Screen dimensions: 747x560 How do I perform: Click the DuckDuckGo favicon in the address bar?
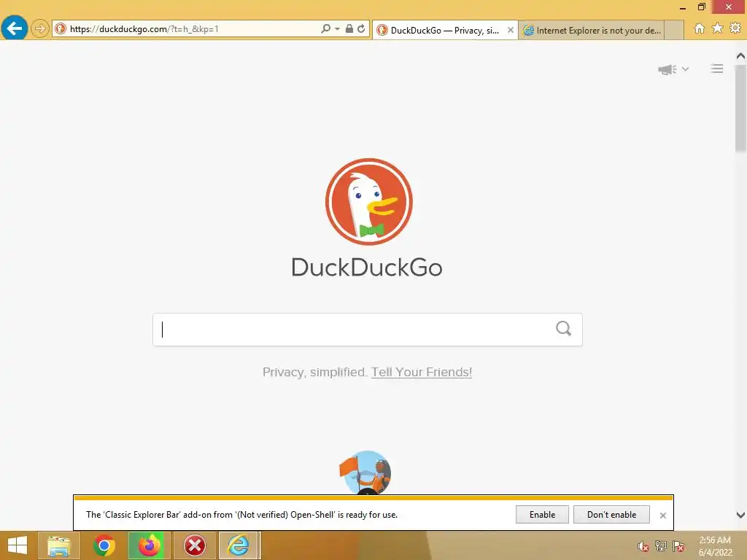pyautogui.click(x=61, y=29)
